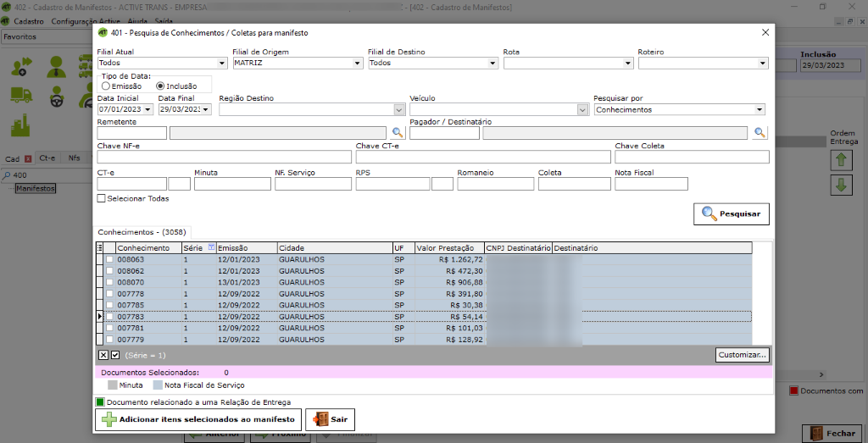
Task: Close the Cad tab with red x
Action: (x=28, y=158)
